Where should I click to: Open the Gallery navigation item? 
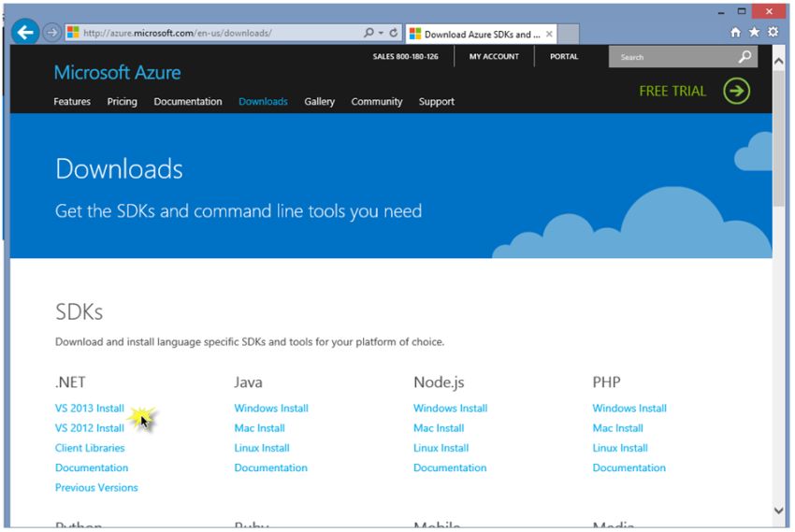coord(320,101)
